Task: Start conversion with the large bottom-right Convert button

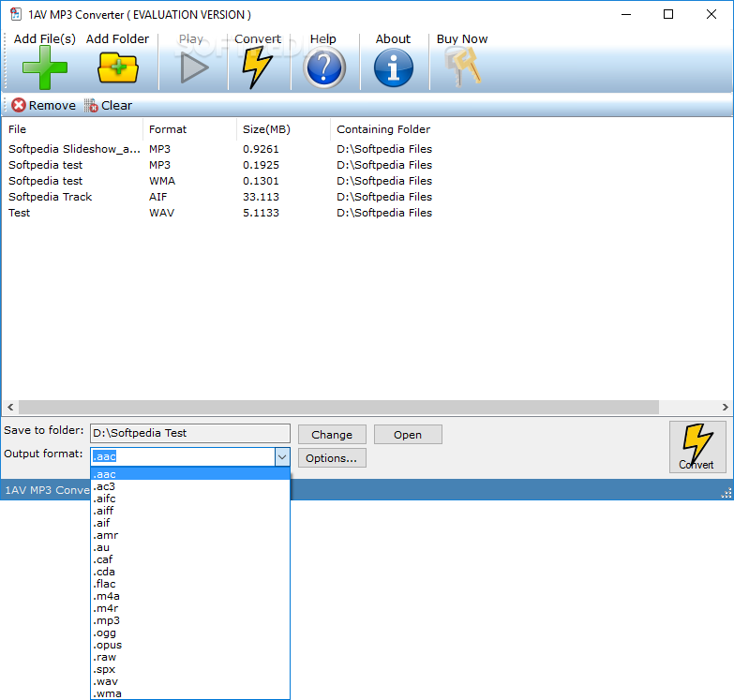Action: coord(697,446)
